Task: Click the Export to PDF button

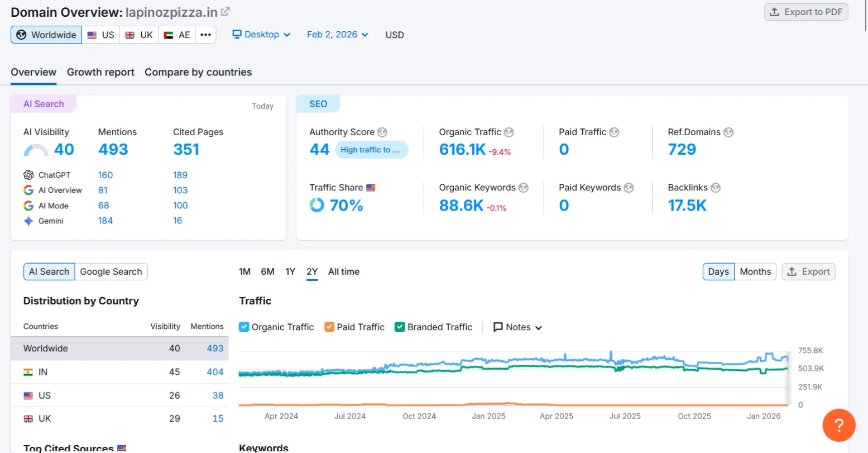Action: pos(806,12)
